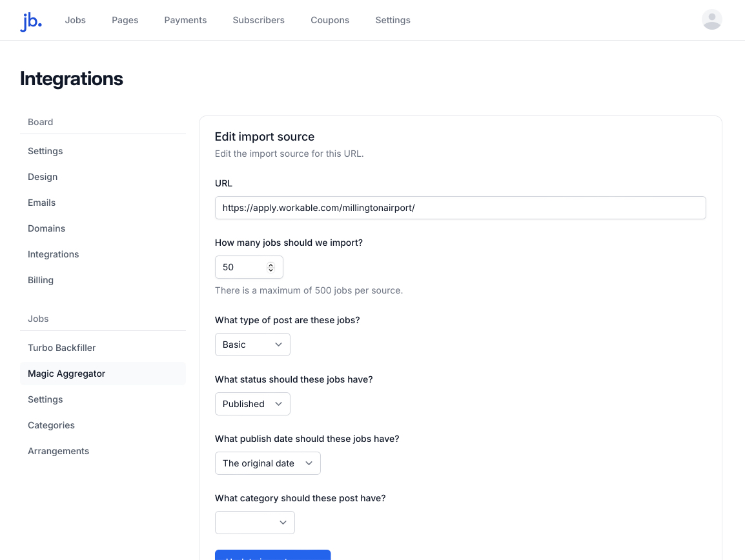Increment the jobs import count stepper
The image size is (745, 560).
(x=272, y=263)
